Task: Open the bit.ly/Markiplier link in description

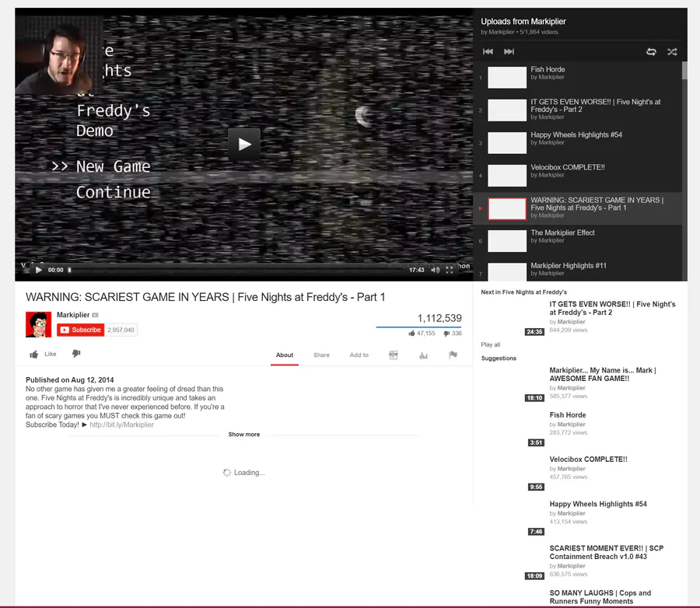Action: point(121,425)
